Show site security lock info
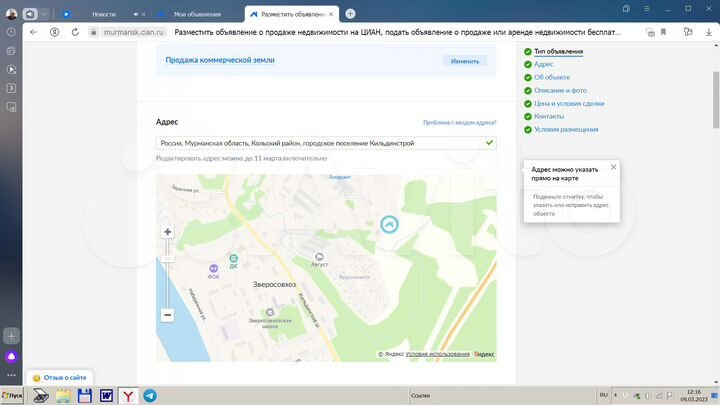 click(93, 32)
